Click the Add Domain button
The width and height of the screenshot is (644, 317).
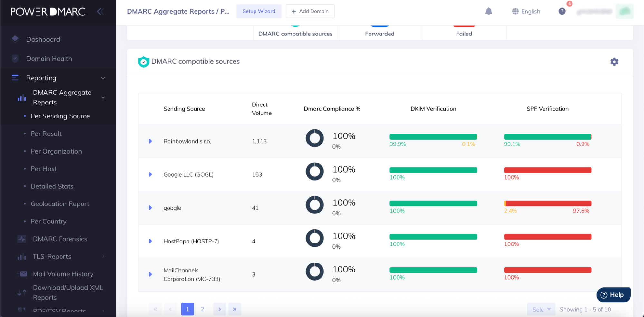pos(310,11)
